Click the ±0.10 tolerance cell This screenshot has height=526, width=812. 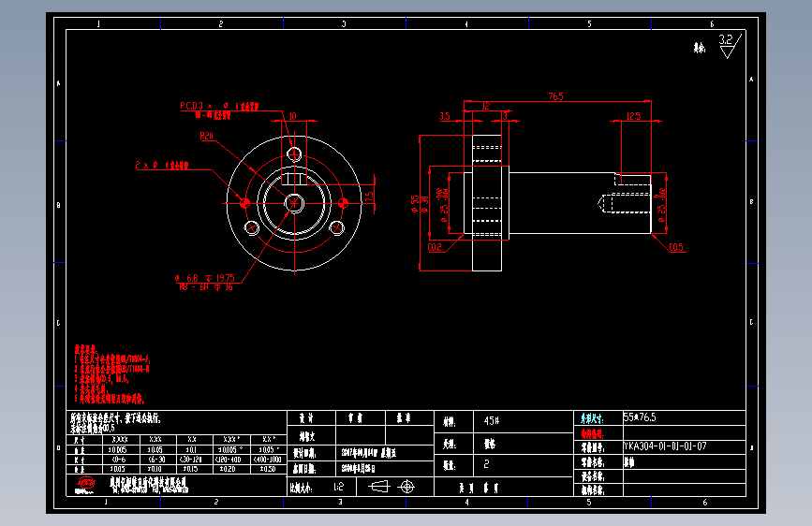pos(155,469)
